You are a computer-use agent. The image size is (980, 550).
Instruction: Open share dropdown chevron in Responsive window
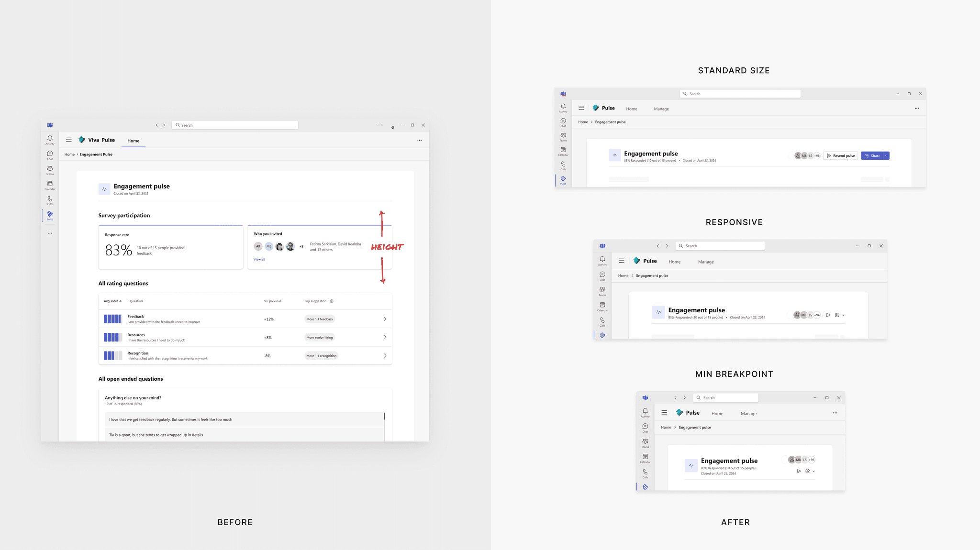click(843, 315)
